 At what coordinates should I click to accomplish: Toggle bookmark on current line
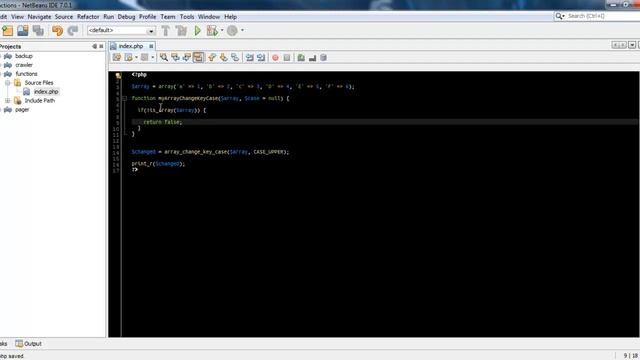pos(235,58)
